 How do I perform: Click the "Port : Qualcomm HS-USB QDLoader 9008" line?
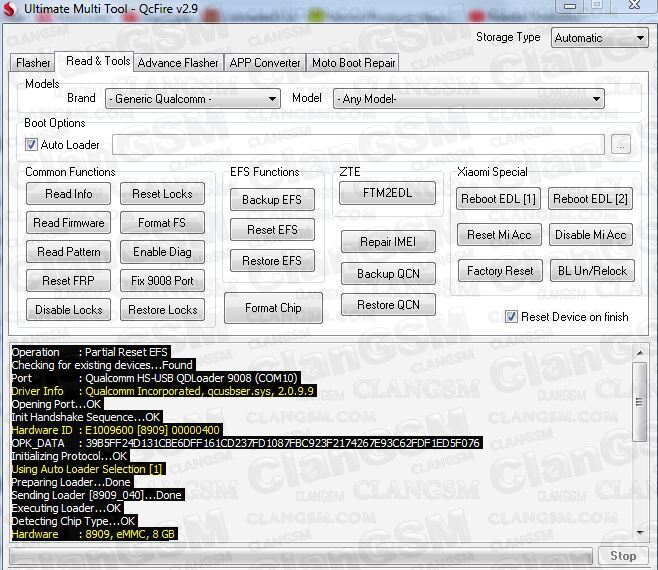[155, 378]
